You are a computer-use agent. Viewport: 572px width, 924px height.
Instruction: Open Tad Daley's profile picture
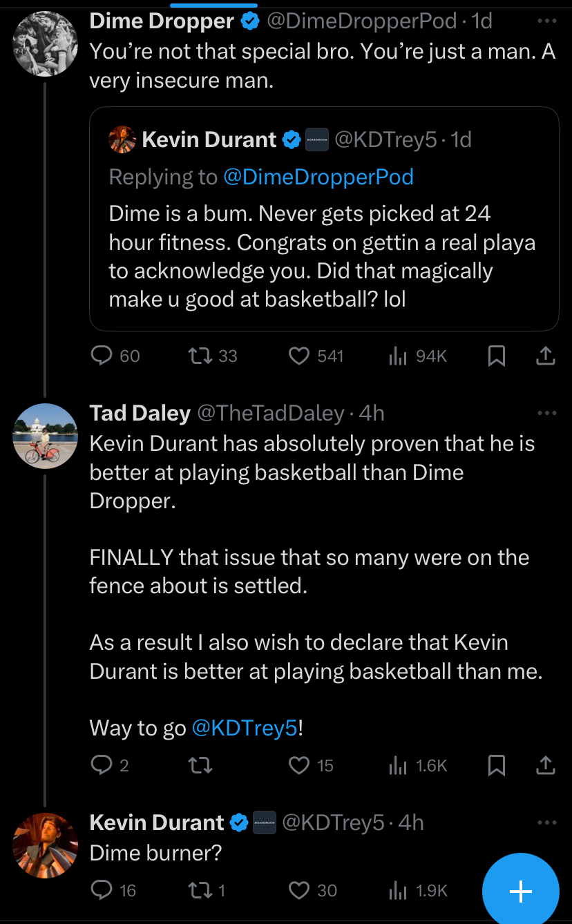(46, 436)
